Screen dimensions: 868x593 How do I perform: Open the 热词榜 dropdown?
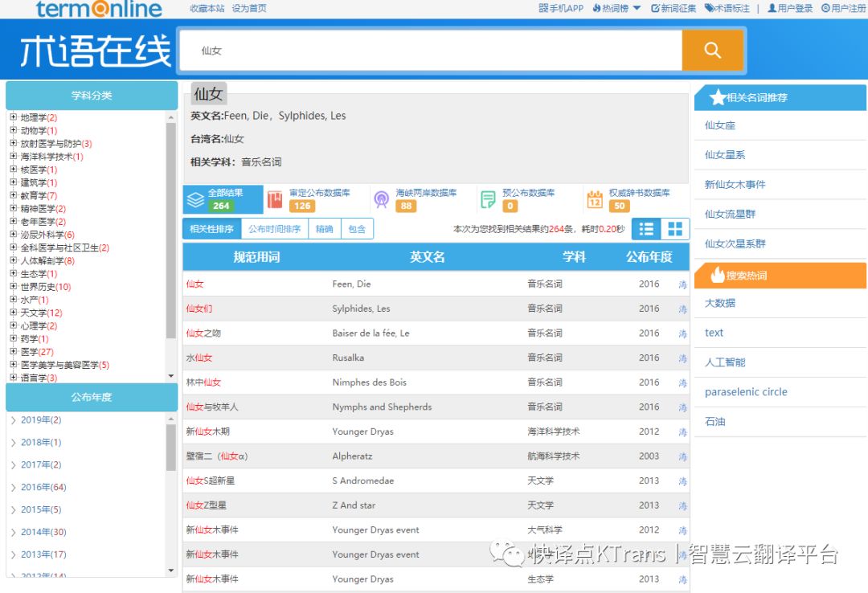tap(616, 8)
